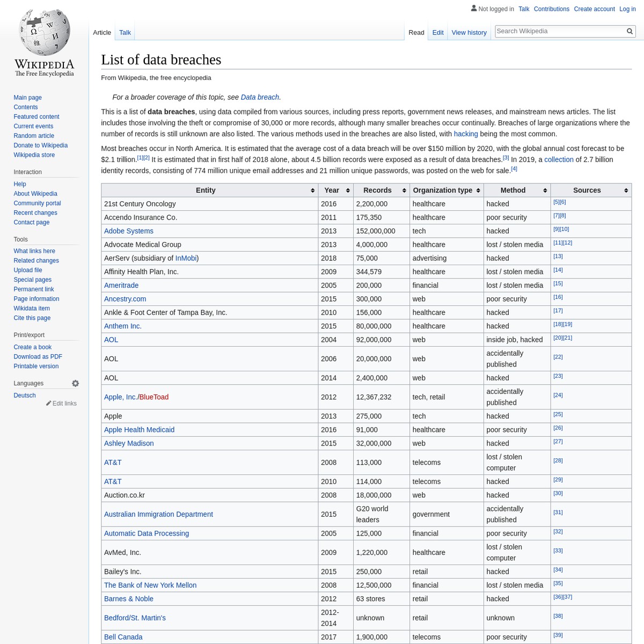Sort table by Year column arrows
Viewport: 644px width, 644px height.
pyautogui.click(x=348, y=191)
